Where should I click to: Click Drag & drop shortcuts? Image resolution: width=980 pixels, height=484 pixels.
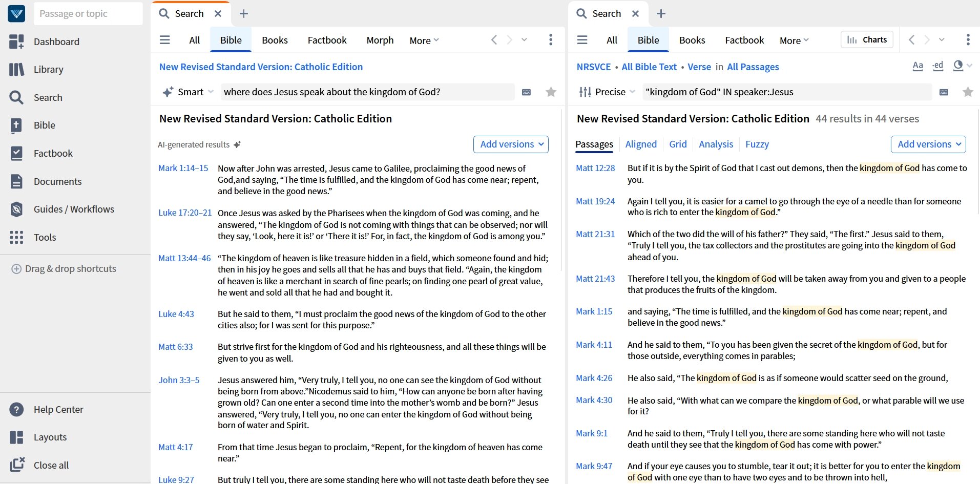(64, 268)
